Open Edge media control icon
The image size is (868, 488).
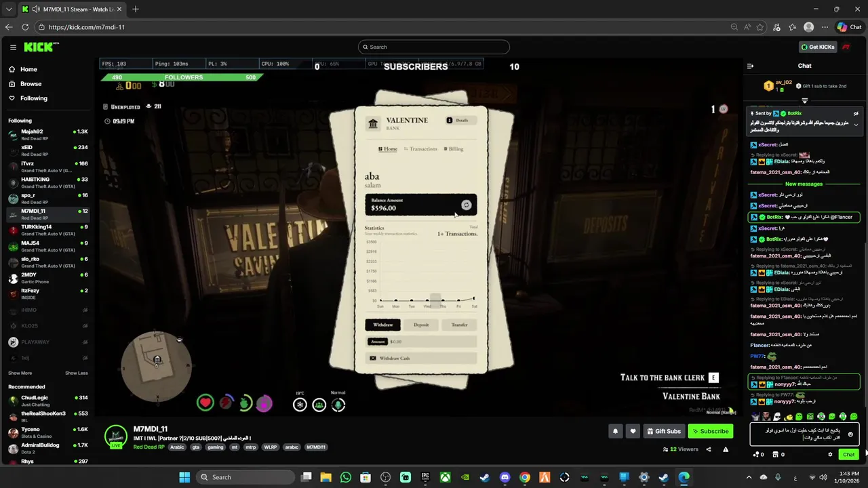click(776, 27)
